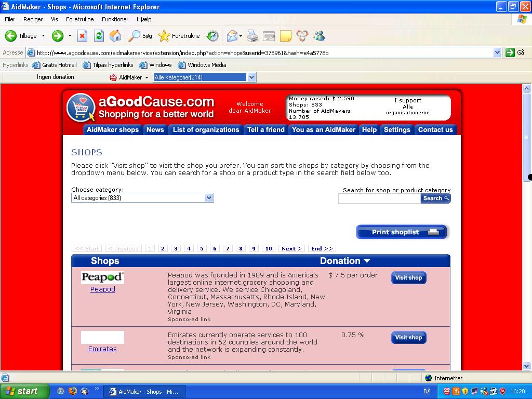Viewport: 532px width, 399px height.
Task: Open the Hjælp menu
Action: pyautogui.click(x=144, y=19)
